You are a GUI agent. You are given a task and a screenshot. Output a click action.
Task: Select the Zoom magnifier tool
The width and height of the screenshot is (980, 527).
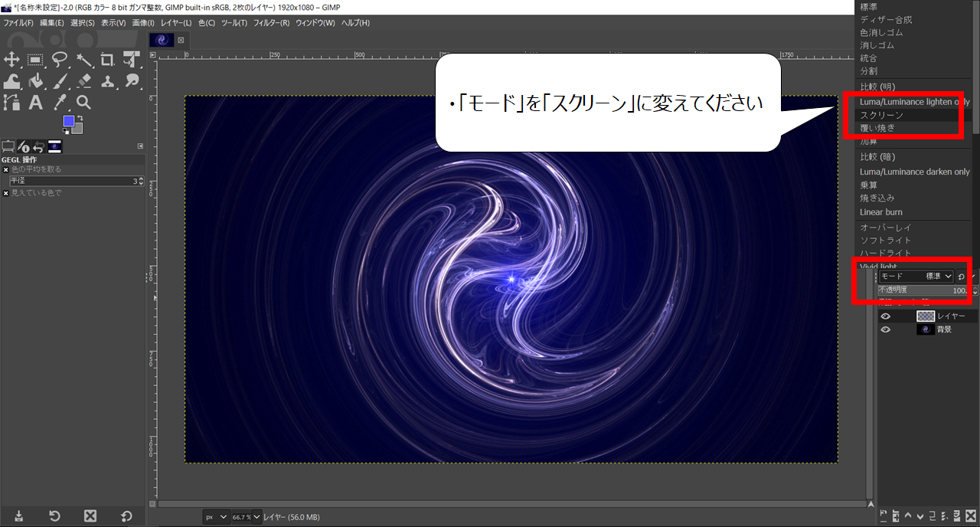click(x=84, y=102)
